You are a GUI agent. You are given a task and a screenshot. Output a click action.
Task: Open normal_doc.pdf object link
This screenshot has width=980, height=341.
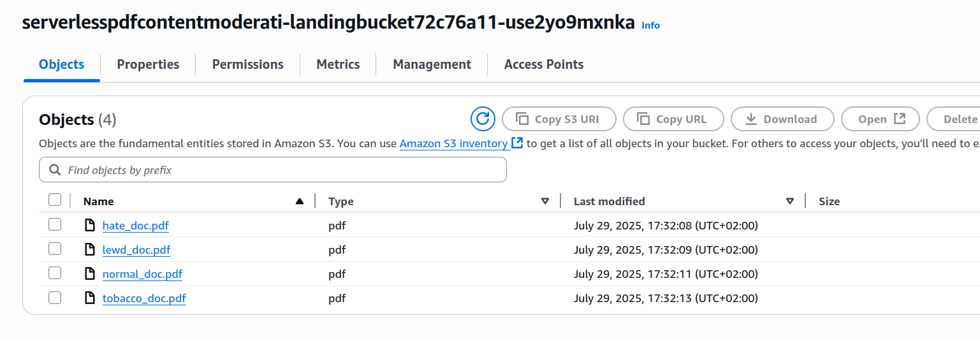coord(142,274)
